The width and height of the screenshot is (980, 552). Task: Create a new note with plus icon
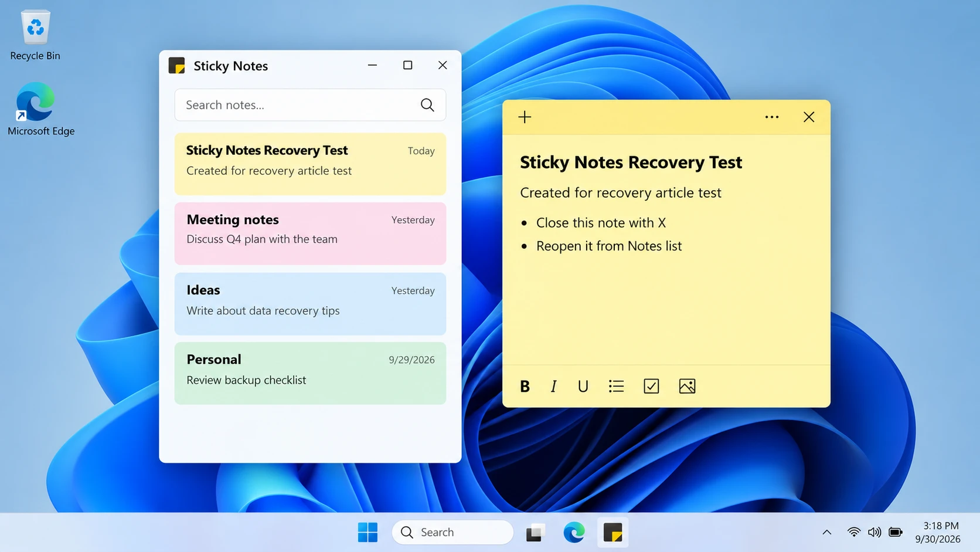[525, 117]
